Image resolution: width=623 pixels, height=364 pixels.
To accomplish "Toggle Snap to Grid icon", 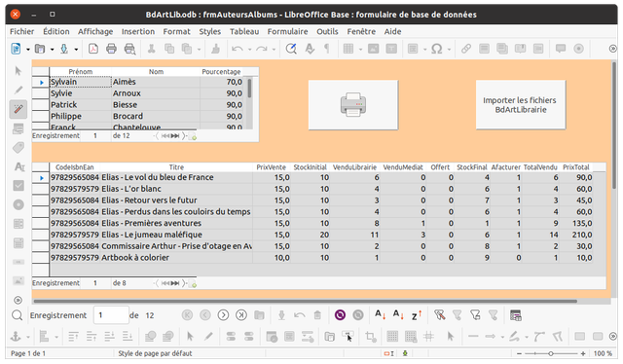I will (x=411, y=337).
